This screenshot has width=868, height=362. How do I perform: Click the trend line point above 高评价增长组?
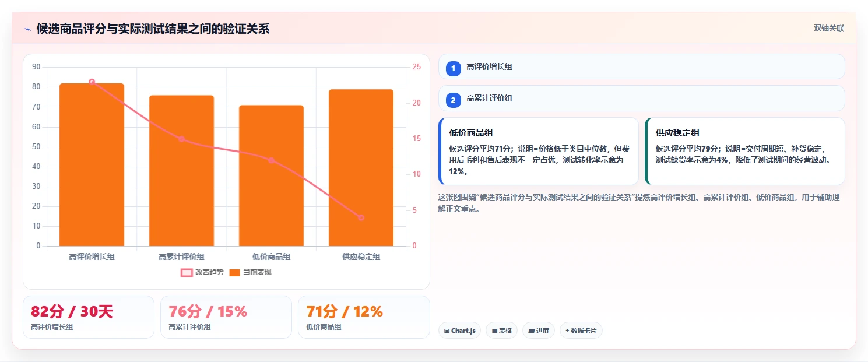point(92,82)
